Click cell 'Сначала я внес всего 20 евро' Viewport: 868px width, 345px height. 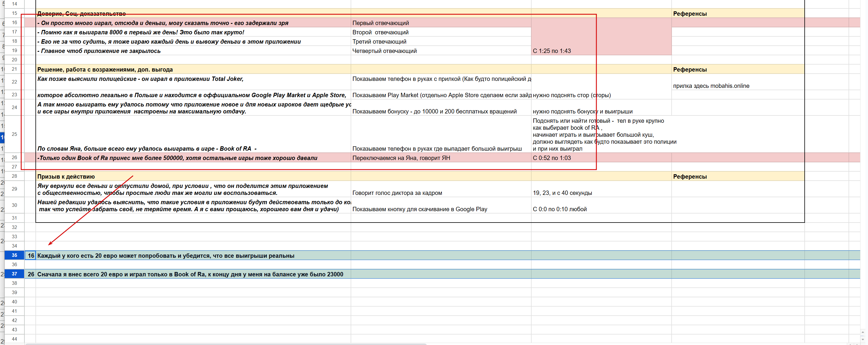click(x=193, y=274)
